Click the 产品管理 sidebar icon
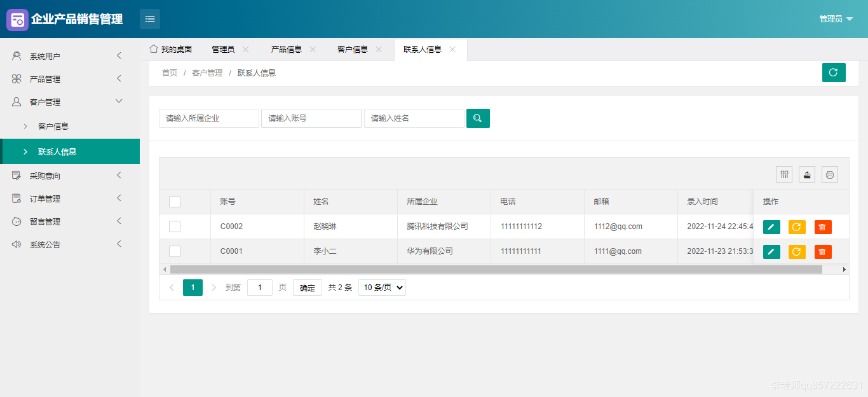This screenshot has height=397, width=868. click(17, 79)
